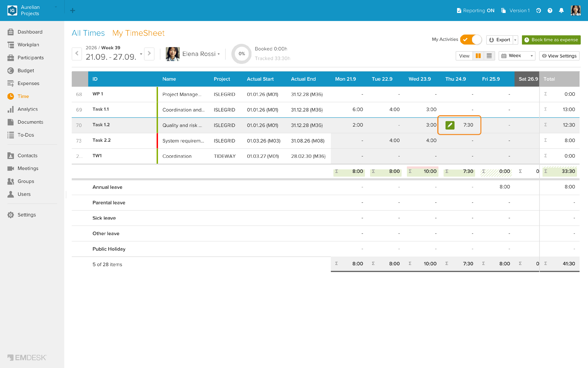588x368 pixels.
Task: Open the To-Dos list
Action: pyautogui.click(x=21, y=135)
